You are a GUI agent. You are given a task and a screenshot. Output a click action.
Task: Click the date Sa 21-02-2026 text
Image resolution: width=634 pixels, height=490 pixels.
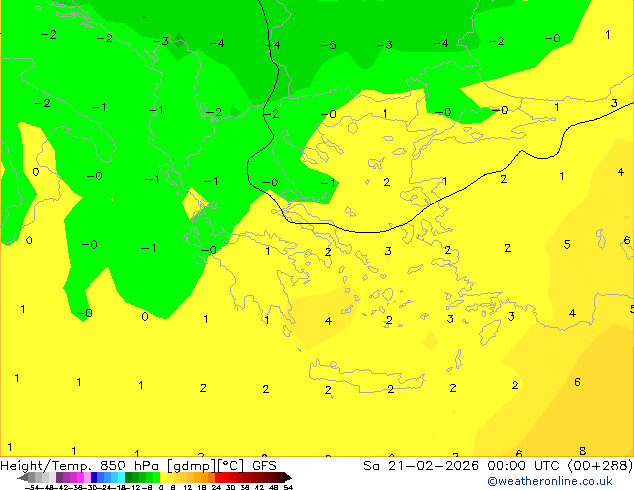click(421, 466)
